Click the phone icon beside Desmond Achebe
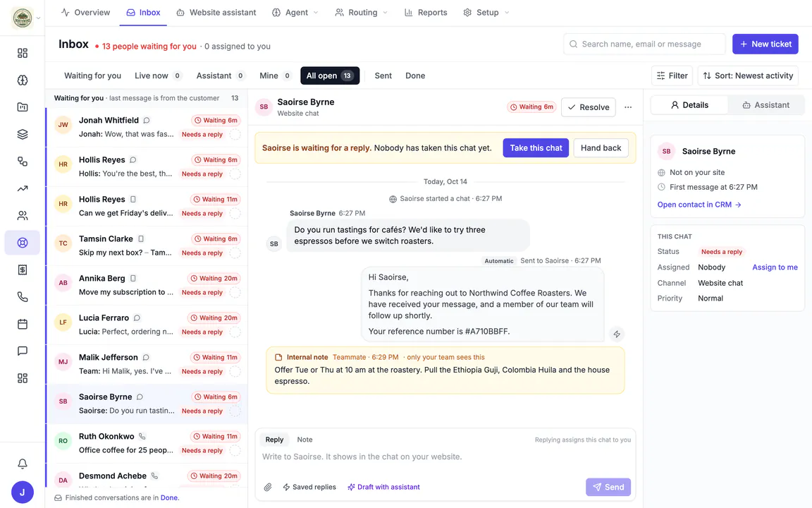The image size is (812, 508). (x=154, y=476)
